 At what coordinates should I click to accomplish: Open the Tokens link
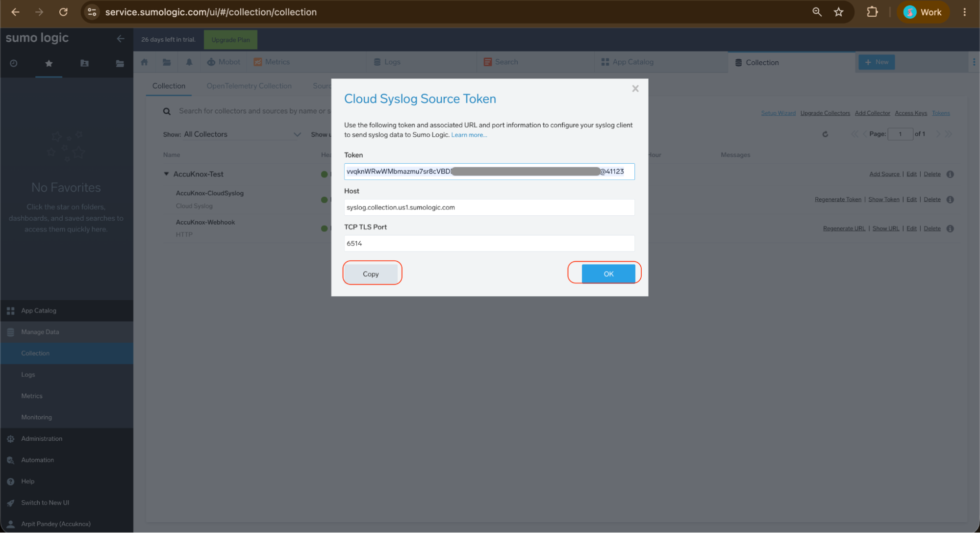point(941,113)
